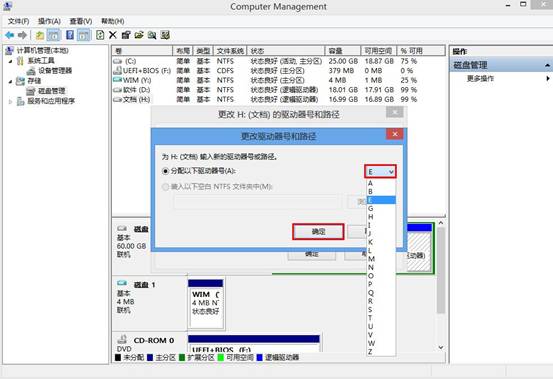Click the black X delete toolbar icon

click(113, 35)
